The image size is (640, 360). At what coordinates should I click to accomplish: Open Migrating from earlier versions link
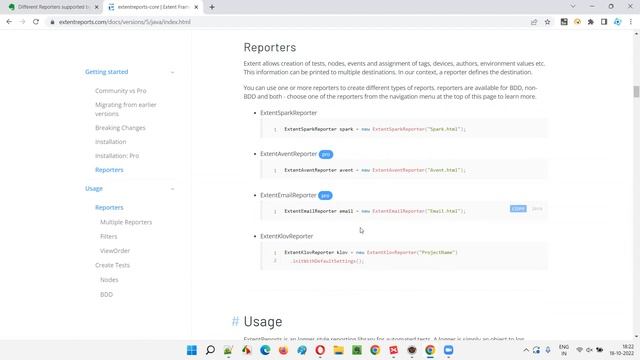126,109
